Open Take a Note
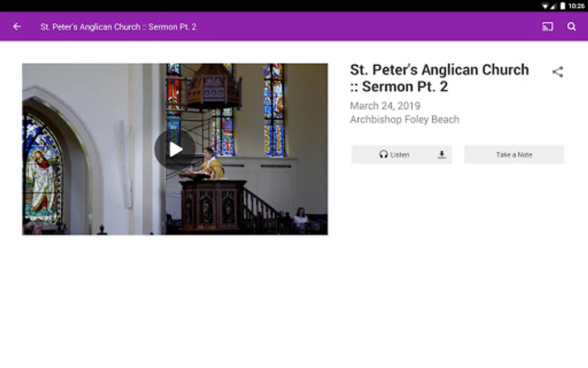The image size is (588, 368). pos(514,155)
